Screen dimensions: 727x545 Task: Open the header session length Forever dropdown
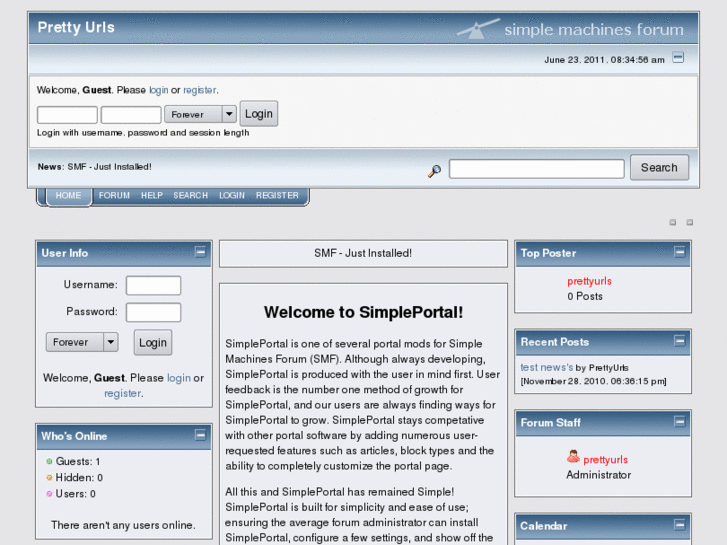(x=200, y=114)
